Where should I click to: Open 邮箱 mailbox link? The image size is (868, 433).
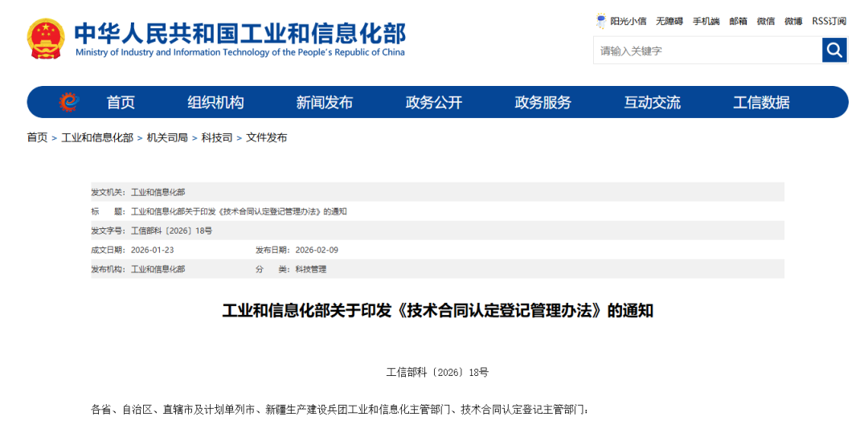[738, 22]
